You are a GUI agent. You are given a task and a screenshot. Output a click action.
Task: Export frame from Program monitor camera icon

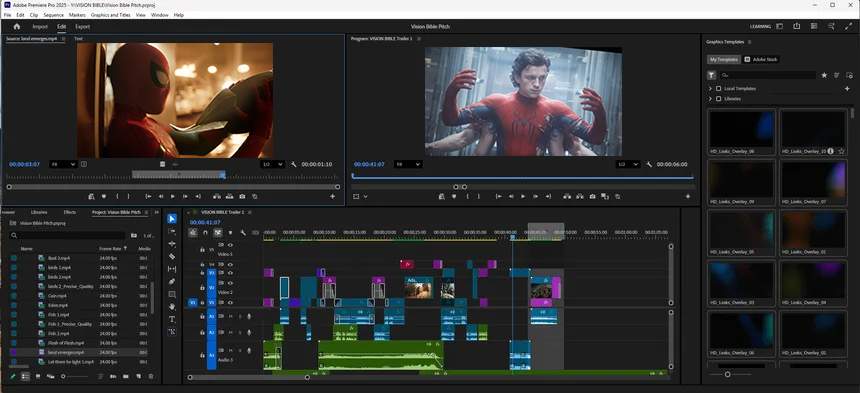(x=592, y=196)
